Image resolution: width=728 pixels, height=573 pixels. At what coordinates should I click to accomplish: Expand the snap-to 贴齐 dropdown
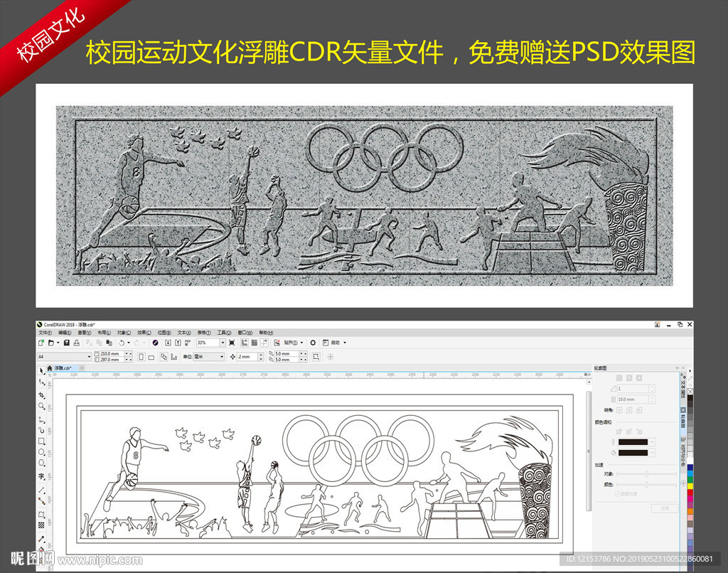(x=301, y=343)
